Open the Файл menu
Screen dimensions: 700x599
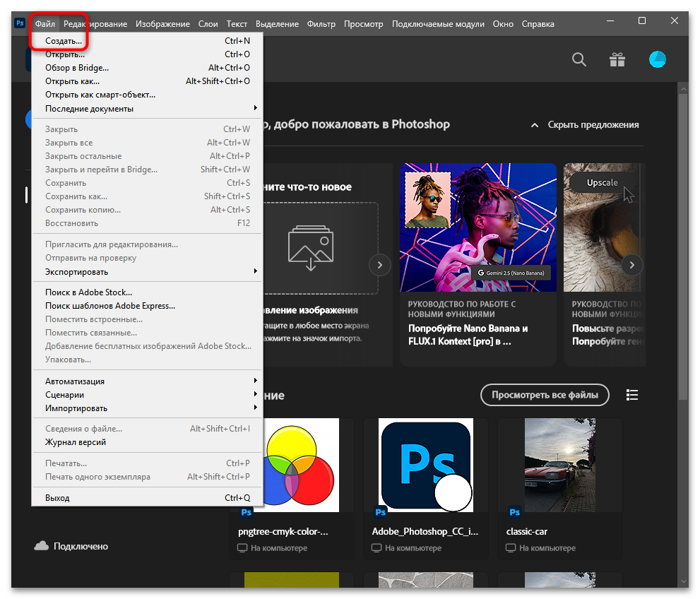(45, 23)
